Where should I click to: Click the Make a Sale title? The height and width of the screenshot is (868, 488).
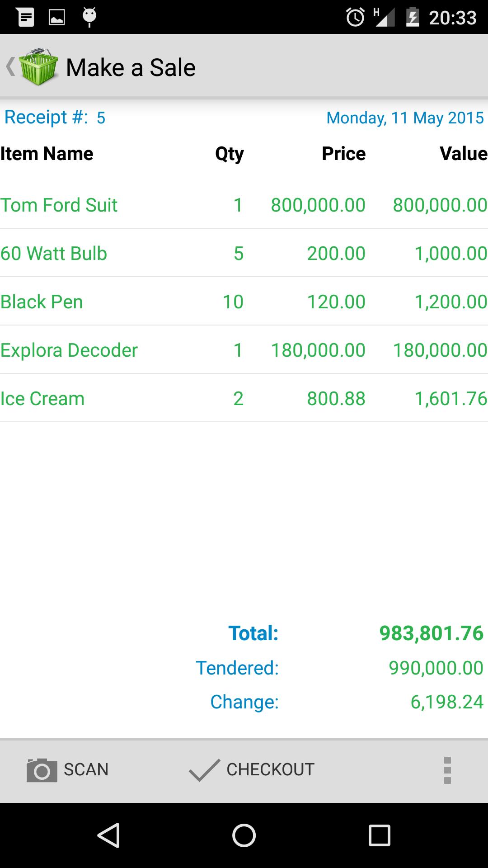click(131, 68)
